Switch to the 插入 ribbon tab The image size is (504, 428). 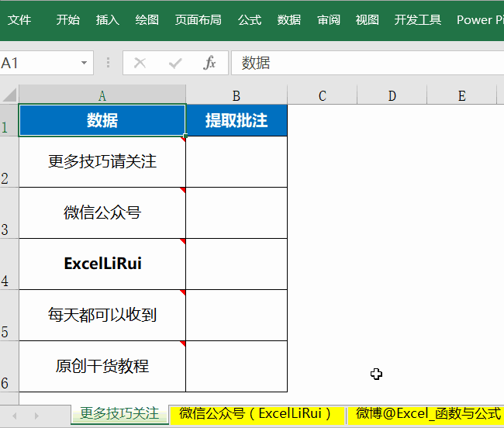107,20
